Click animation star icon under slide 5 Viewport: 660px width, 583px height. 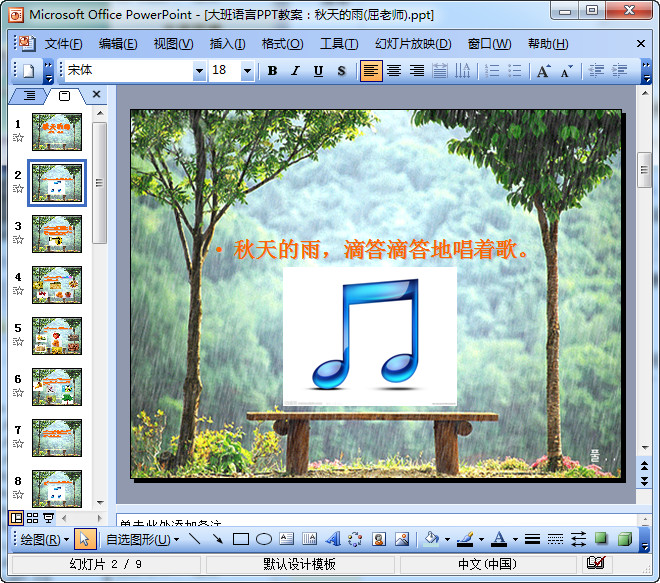pyautogui.click(x=18, y=341)
